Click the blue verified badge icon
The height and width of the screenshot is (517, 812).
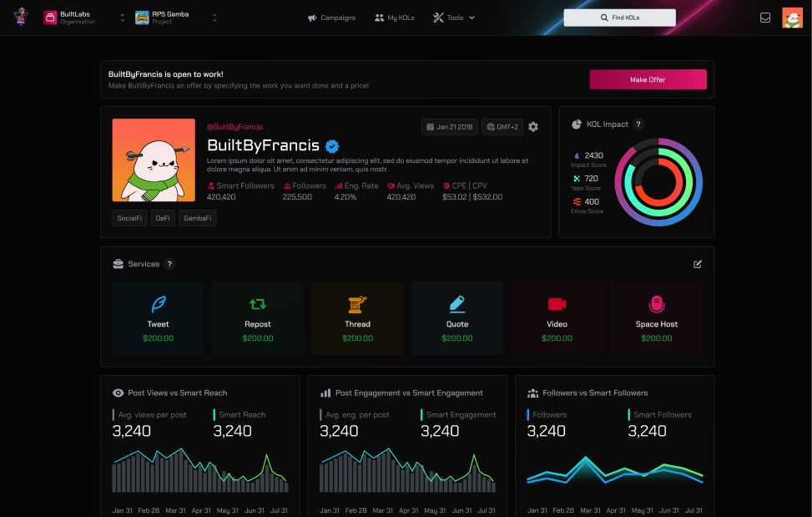coord(332,145)
